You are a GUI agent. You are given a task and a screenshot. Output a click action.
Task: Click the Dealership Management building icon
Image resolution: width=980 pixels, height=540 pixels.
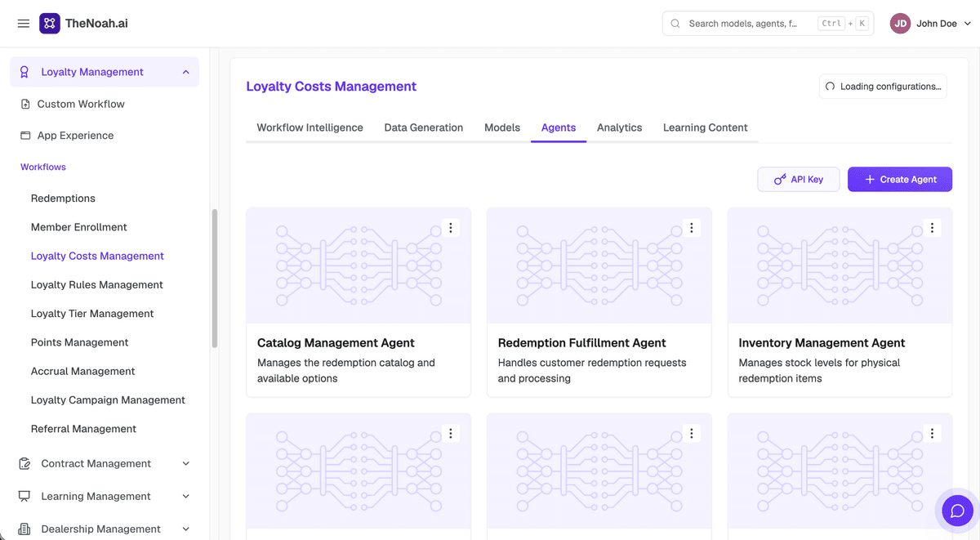click(24, 529)
